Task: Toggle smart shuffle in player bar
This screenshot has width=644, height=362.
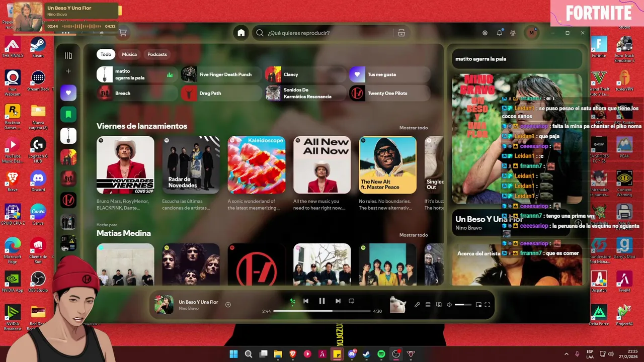Action: click(x=292, y=301)
